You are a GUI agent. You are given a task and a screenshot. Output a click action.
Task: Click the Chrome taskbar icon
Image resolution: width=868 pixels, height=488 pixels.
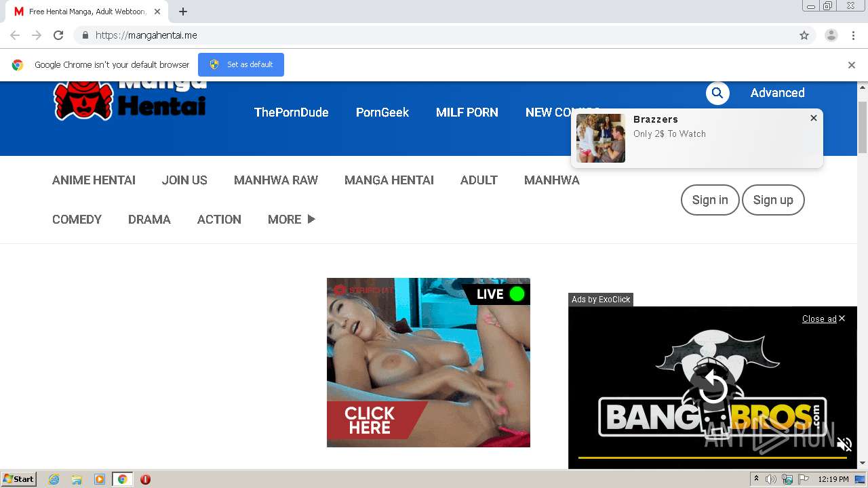tap(122, 479)
